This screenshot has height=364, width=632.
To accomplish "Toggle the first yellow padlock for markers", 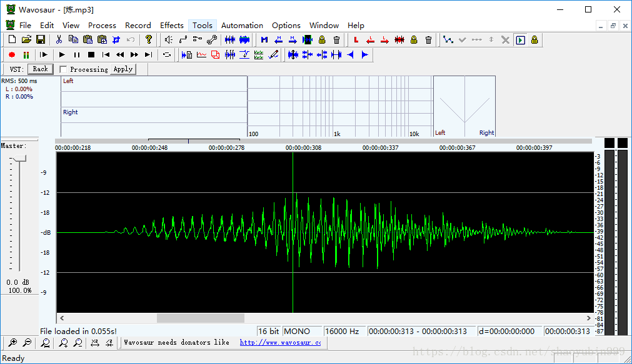I will point(322,40).
